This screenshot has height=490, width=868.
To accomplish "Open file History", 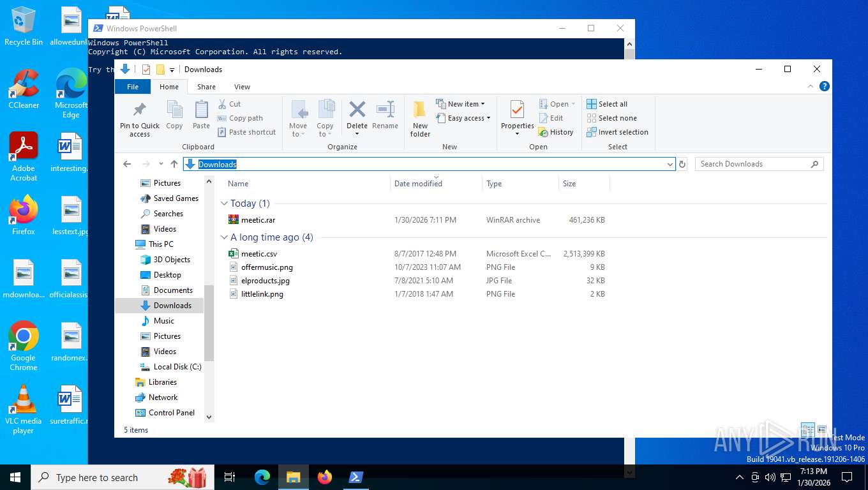I will coord(556,132).
